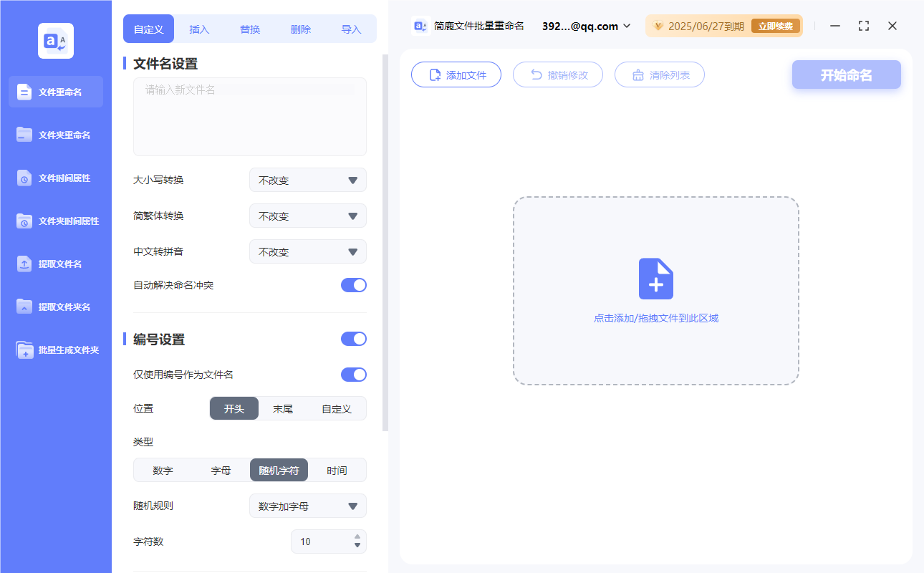The image size is (924, 573).
Task: Select 批量生成文件夹 in the sidebar
Action: click(55, 350)
